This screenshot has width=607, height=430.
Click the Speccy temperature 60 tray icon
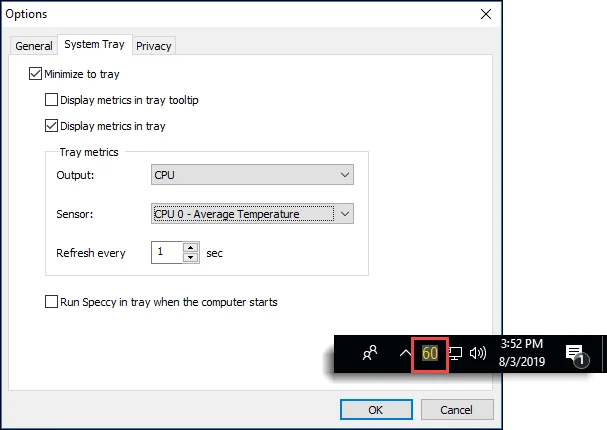point(430,354)
